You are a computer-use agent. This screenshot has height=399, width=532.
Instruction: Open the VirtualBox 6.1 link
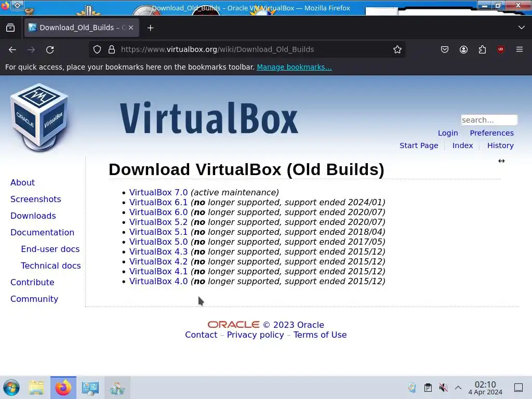158,202
